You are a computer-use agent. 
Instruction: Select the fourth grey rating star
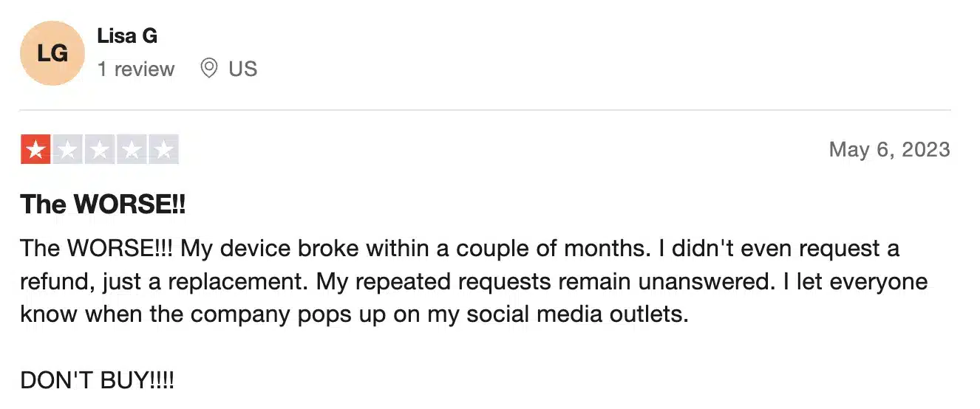click(132, 151)
